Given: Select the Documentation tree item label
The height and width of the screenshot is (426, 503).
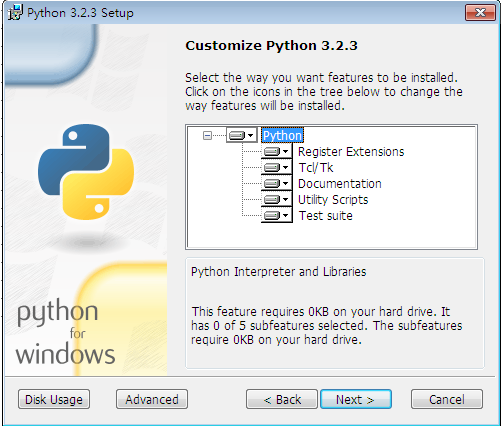Looking at the screenshot, I should click(340, 184).
